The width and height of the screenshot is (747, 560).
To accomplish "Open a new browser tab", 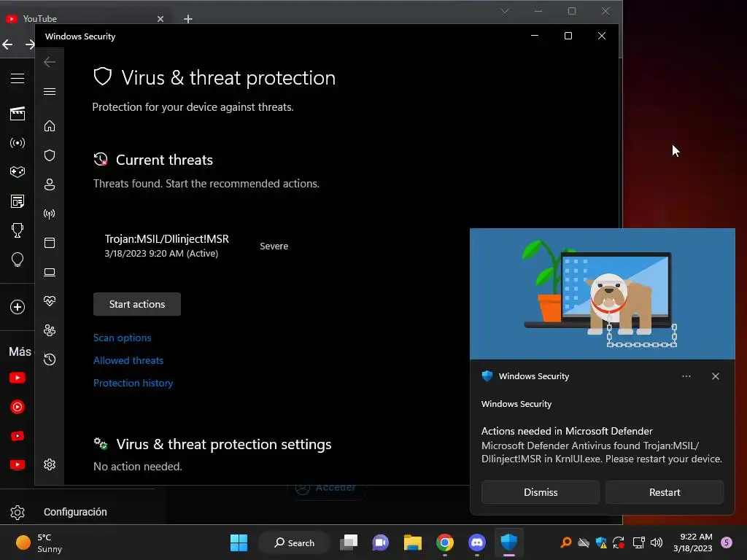I will [x=188, y=19].
